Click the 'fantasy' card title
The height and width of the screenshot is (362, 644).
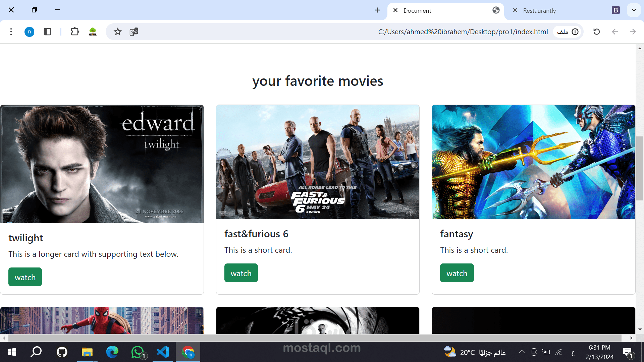(x=457, y=234)
